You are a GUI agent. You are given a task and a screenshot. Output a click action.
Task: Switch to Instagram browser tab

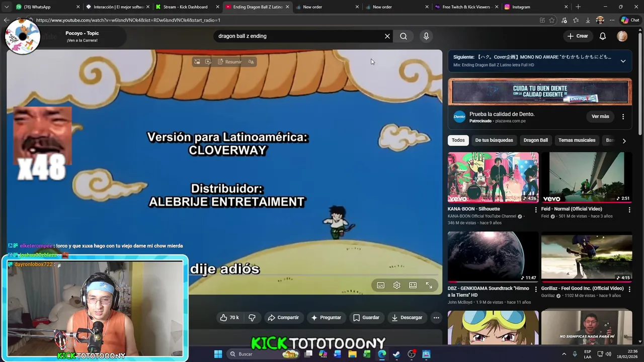click(x=536, y=7)
